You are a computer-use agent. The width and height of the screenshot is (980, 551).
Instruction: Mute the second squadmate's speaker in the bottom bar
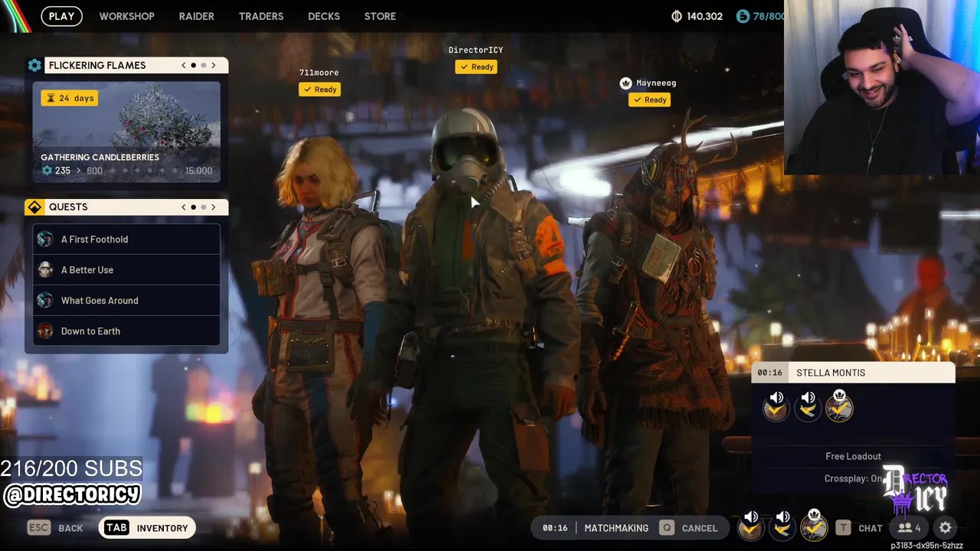tap(782, 517)
